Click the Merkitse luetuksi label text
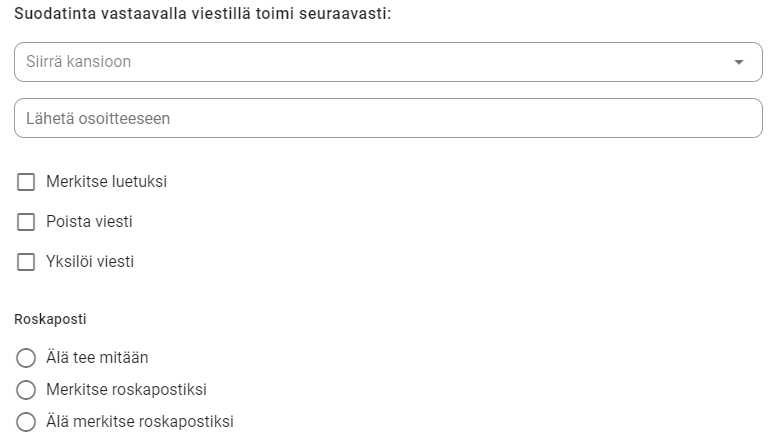This screenshot has width=774, height=446. [x=106, y=182]
